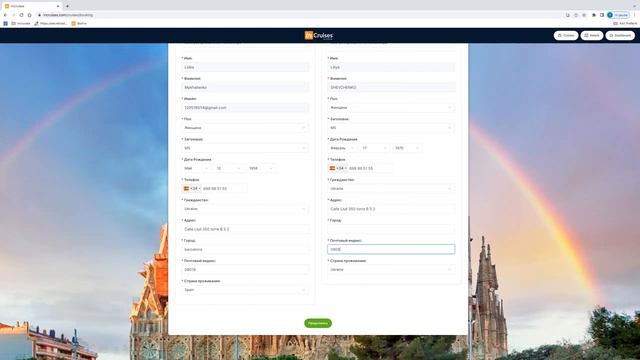Viewport: 640px width, 360px height.
Task: Click first passenger's address field
Action: point(245,229)
